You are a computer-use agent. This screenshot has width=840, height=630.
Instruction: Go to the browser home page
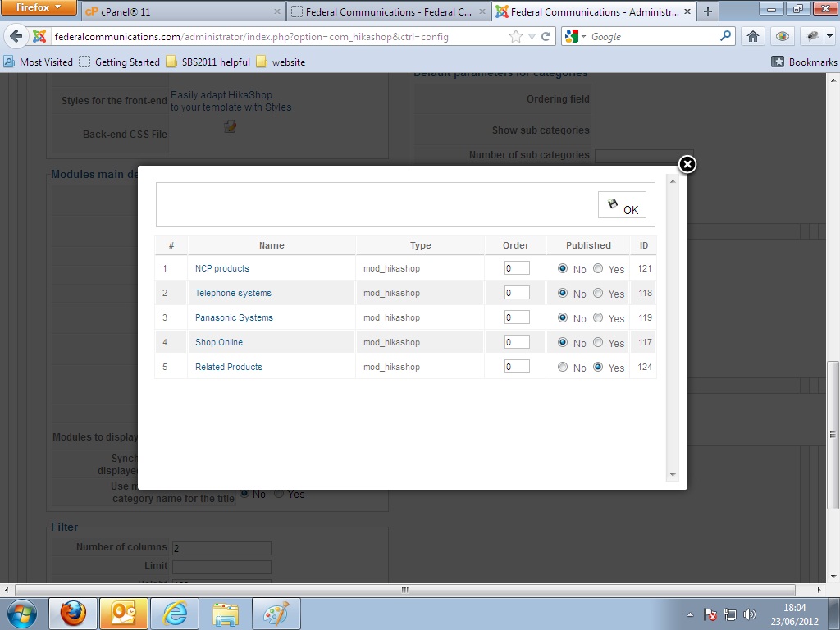[x=753, y=36]
